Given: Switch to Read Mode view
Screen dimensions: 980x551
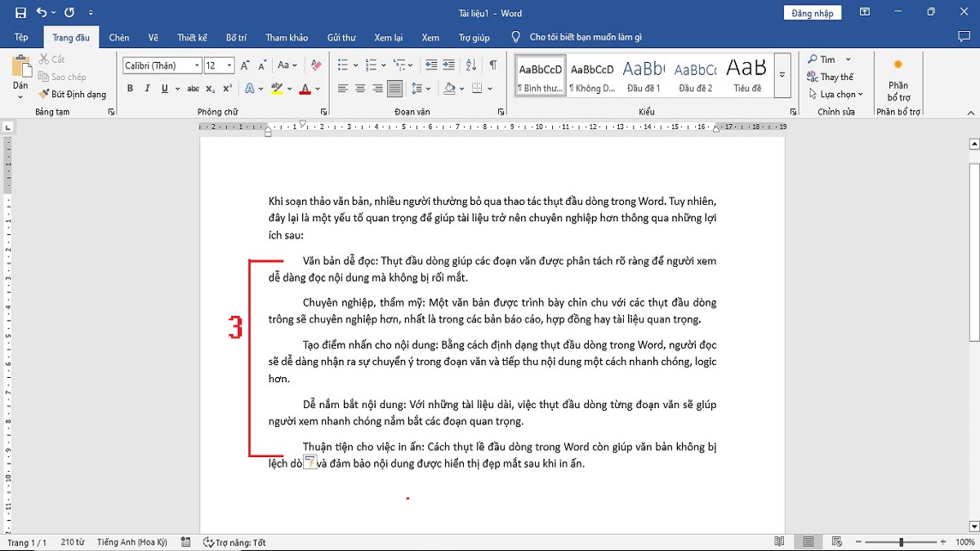Looking at the screenshot, I should click(780, 542).
